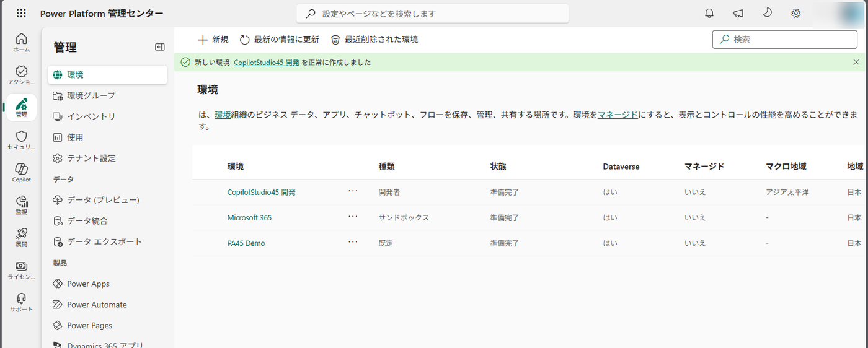This screenshot has width=868, height=348.
Task: Go to Home in left rail
Action: point(21,42)
